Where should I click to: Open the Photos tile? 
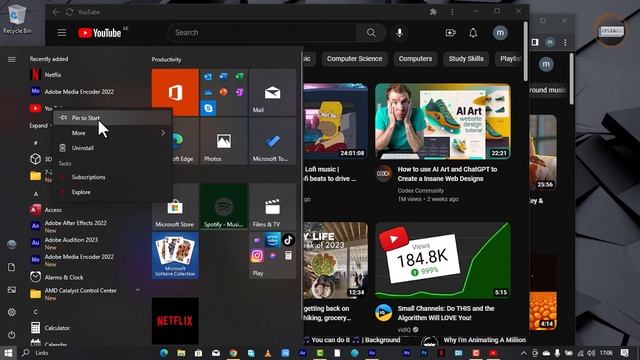[224, 142]
